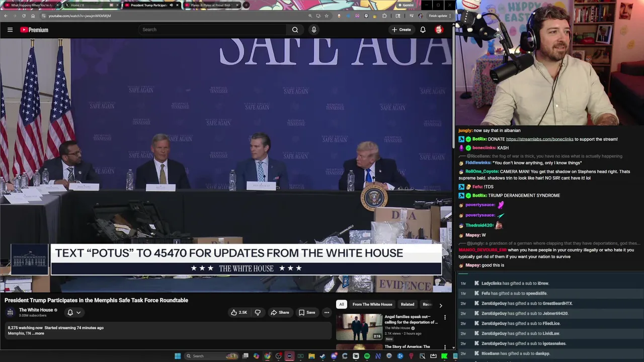Open Task View on taskbar
This screenshot has width=644, height=362.
(246, 356)
